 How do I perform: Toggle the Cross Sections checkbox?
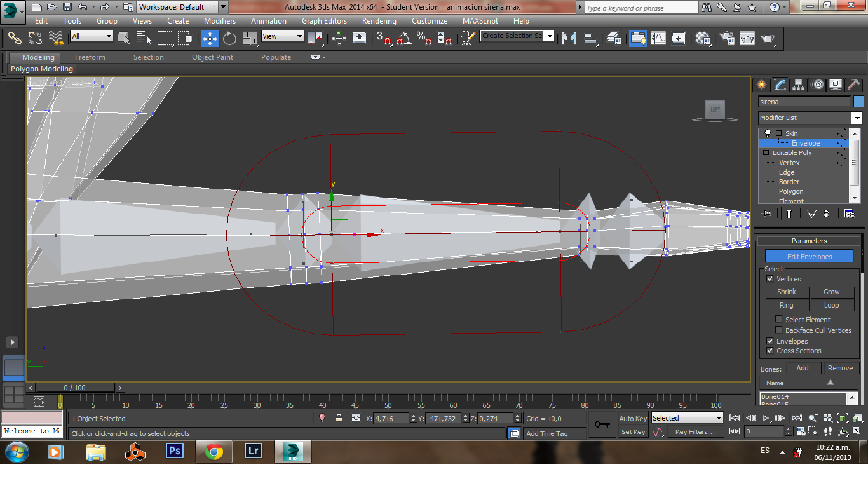pos(770,351)
